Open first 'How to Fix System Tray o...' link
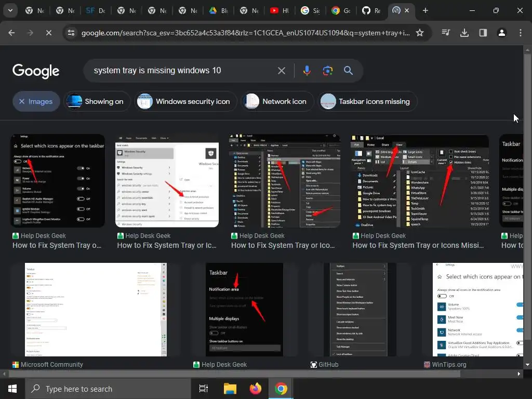The width and height of the screenshot is (532, 399). point(57,245)
